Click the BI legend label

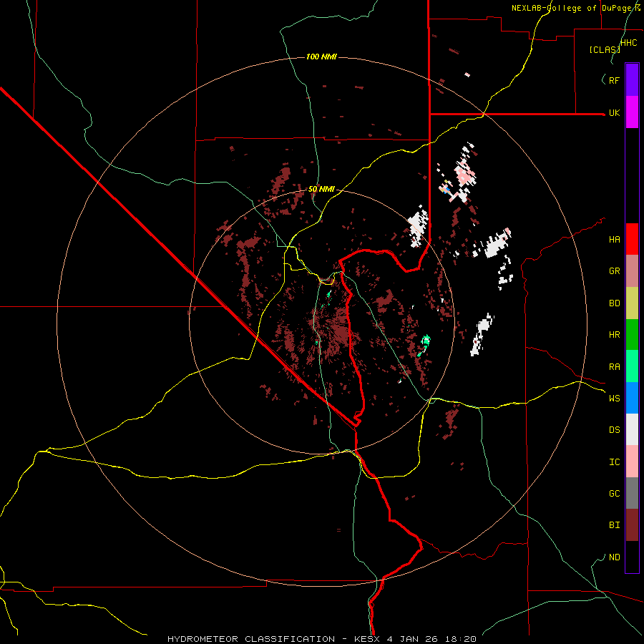pyautogui.click(x=614, y=525)
